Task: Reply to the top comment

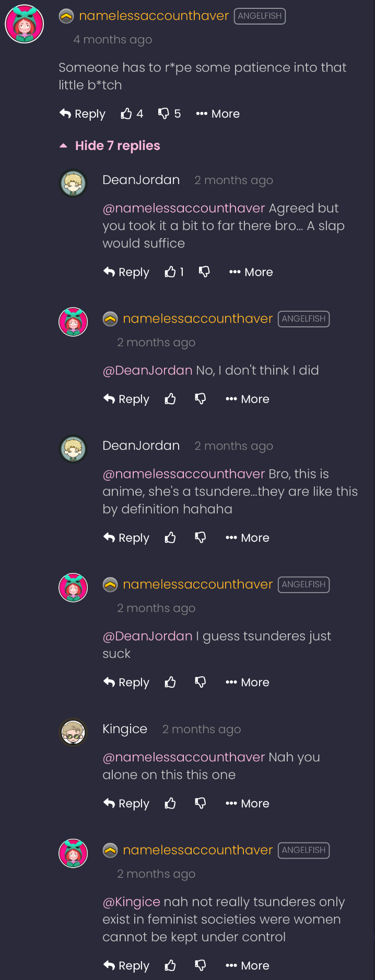Action: 83,113
